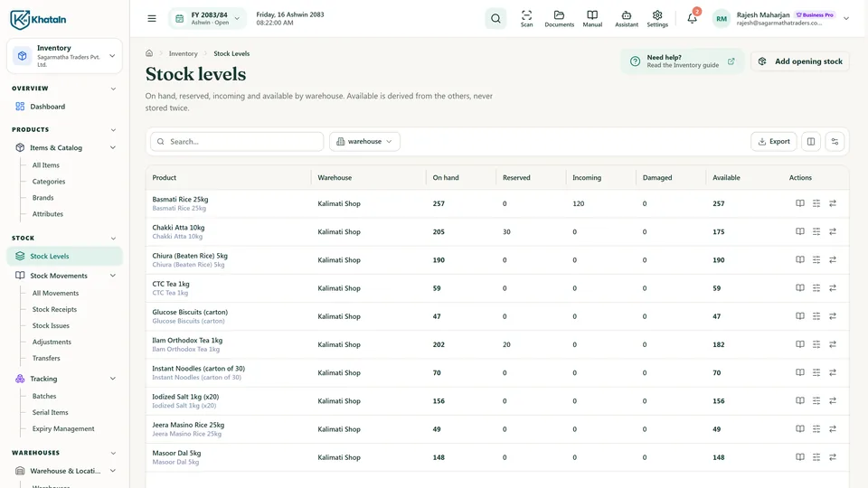Click the RM user avatar

722,19
